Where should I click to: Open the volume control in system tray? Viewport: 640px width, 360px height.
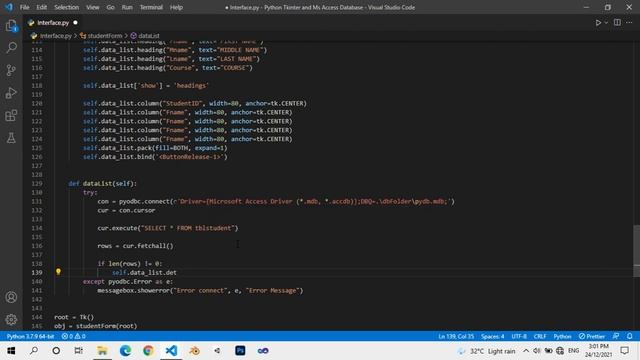537,351
